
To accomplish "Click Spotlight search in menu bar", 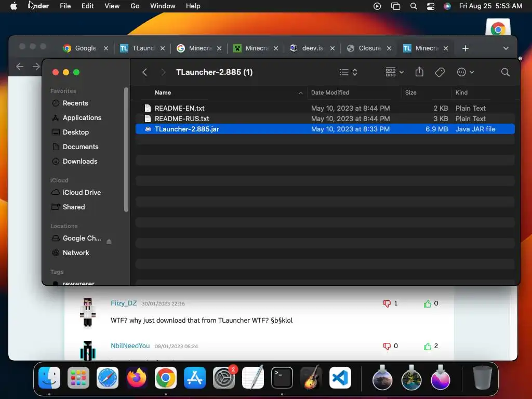I will click(413, 6).
